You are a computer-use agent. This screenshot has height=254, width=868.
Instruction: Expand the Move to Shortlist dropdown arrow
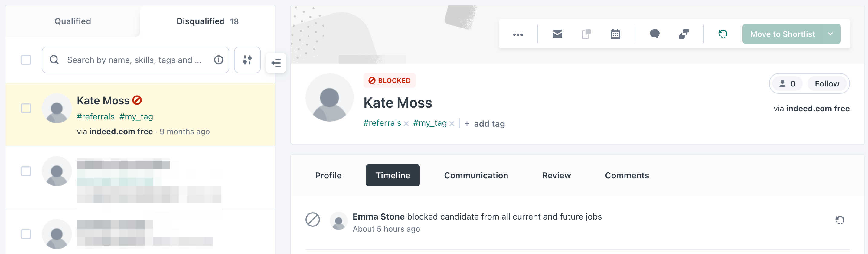830,34
